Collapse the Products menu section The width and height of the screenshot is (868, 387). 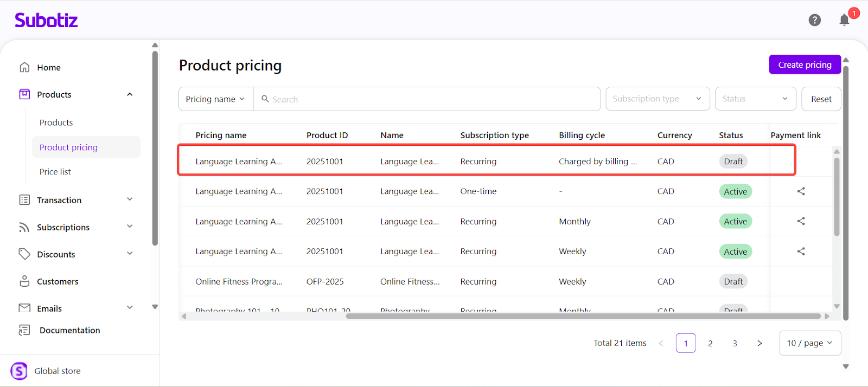(x=130, y=94)
